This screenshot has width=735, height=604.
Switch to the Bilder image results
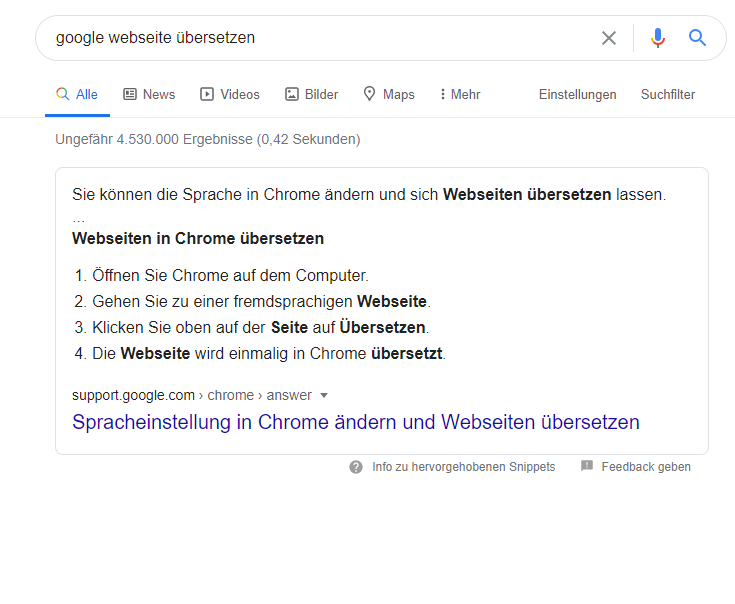(311, 94)
